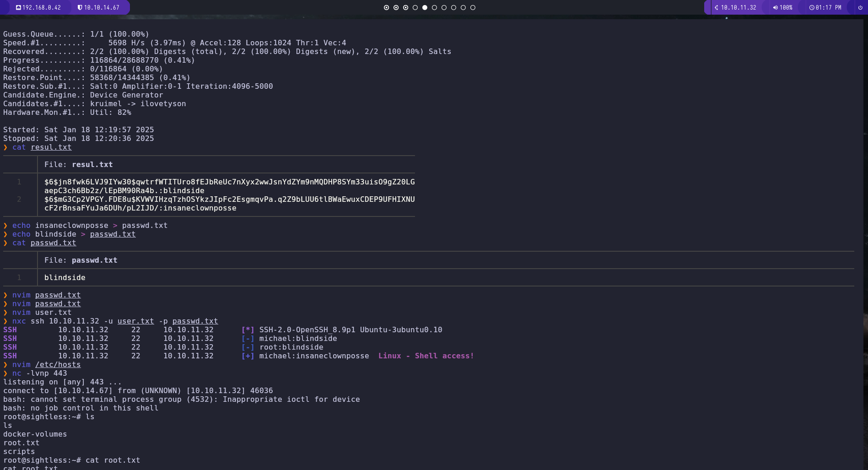The image size is (868, 470).
Task: Click 'bash: no job control in this shell'
Action: tap(81, 408)
